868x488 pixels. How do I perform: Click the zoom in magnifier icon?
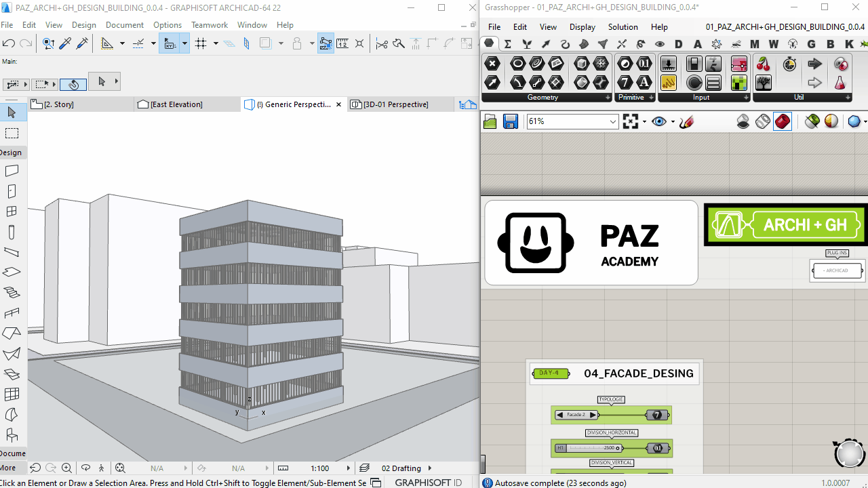coord(66,468)
